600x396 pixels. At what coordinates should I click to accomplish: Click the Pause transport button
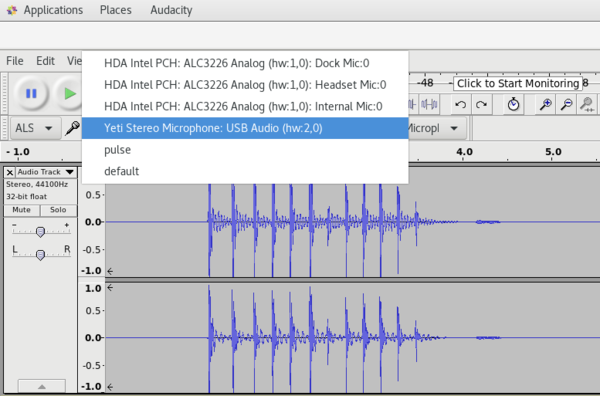[31, 93]
